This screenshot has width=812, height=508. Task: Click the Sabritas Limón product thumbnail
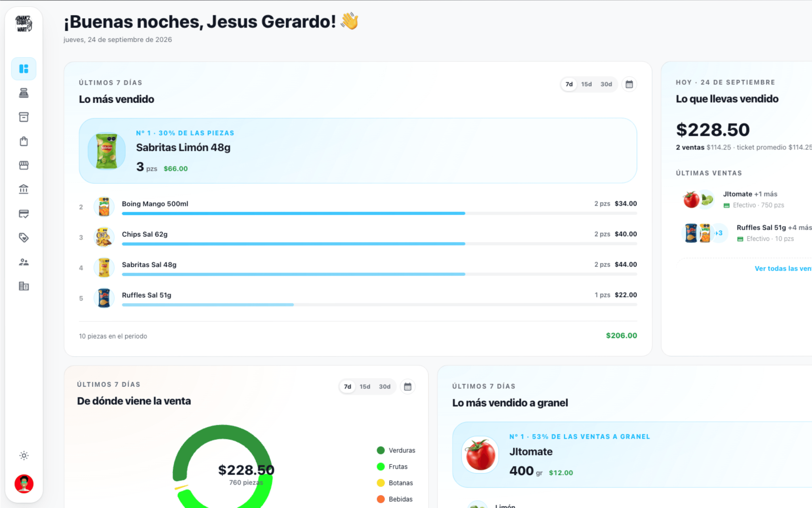tap(107, 151)
